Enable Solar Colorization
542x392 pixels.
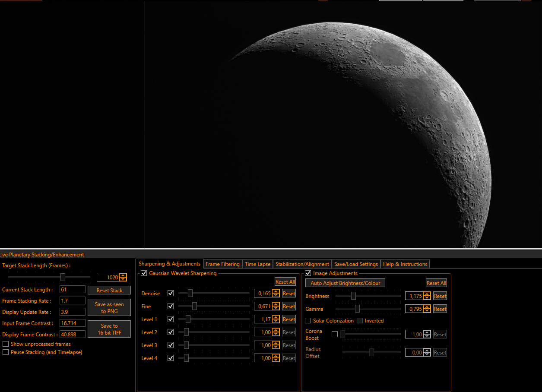(308, 321)
